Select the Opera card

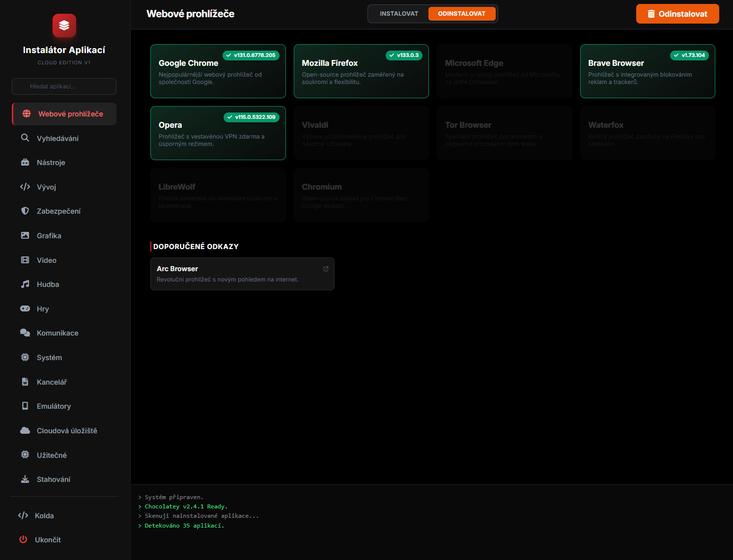coord(218,133)
